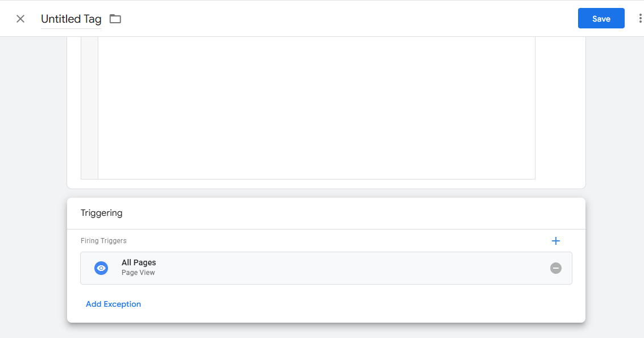Click the Untitled Tag name field
The height and width of the screenshot is (338, 644).
point(71,19)
